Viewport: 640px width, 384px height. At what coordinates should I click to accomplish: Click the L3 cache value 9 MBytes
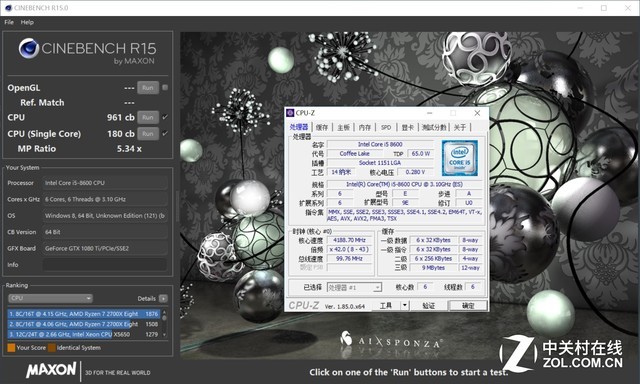coord(433,268)
